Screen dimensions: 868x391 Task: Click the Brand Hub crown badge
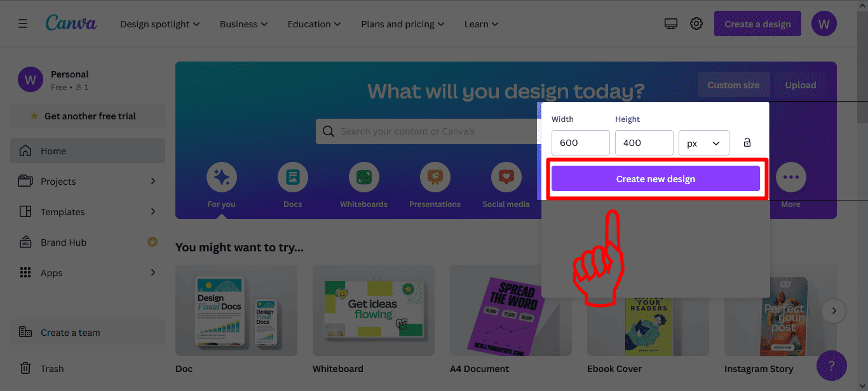(x=153, y=242)
